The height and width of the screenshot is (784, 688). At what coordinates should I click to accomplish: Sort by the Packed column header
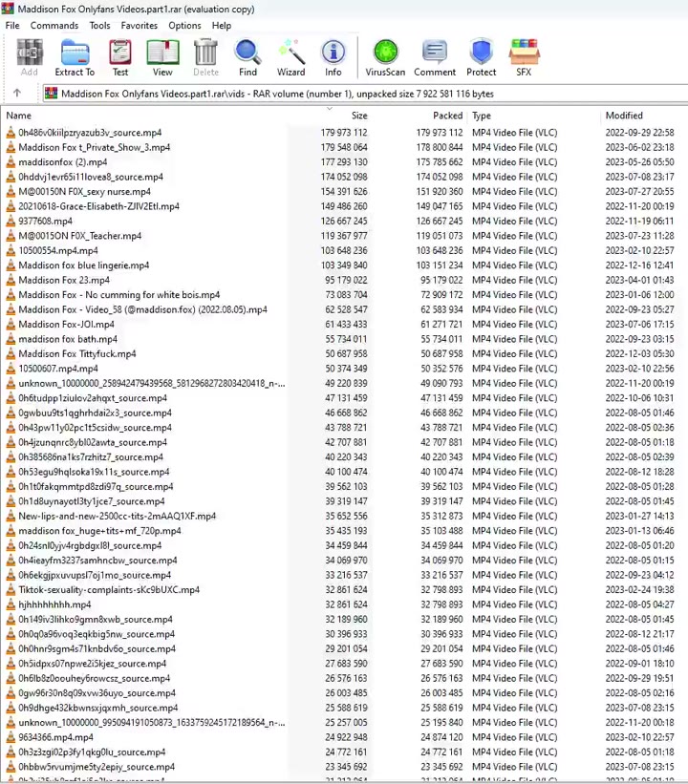tap(448, 116)
